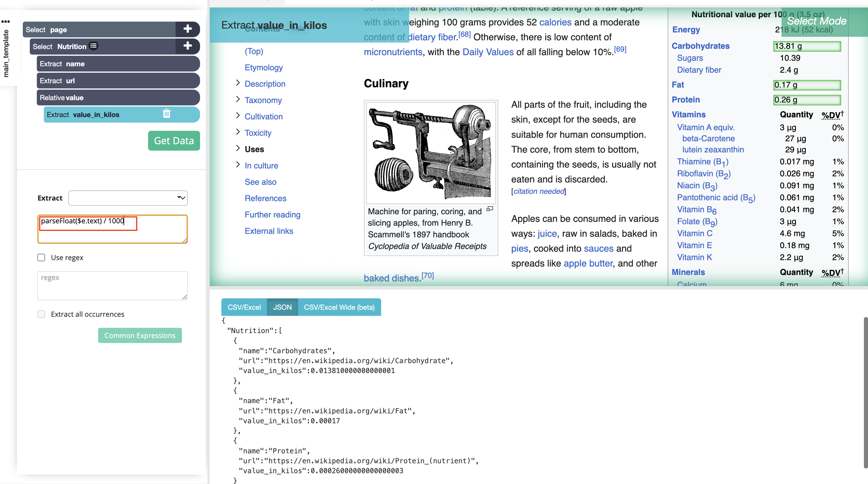Open Common Expressions
The image size is (868, 484).
click(140, 335)
